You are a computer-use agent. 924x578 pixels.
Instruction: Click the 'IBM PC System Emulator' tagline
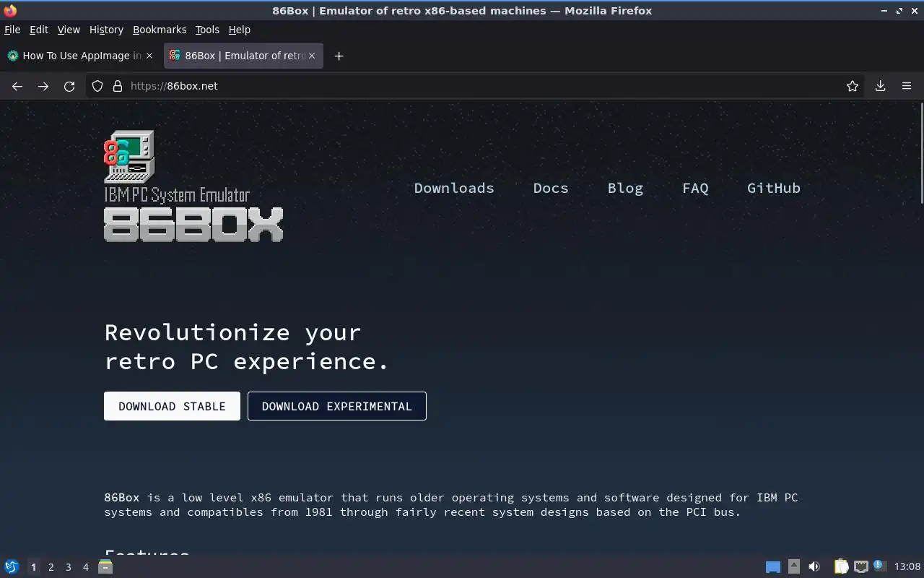click(177, 195)
